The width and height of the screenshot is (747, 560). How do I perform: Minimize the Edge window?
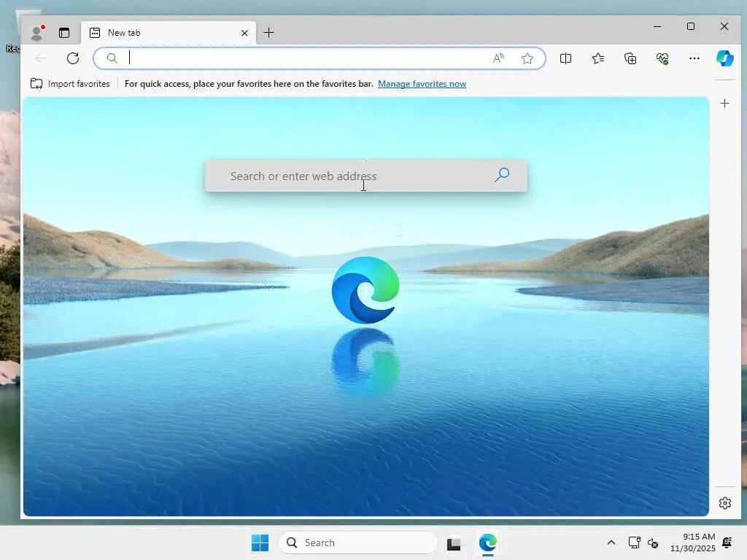pos(657,27)
